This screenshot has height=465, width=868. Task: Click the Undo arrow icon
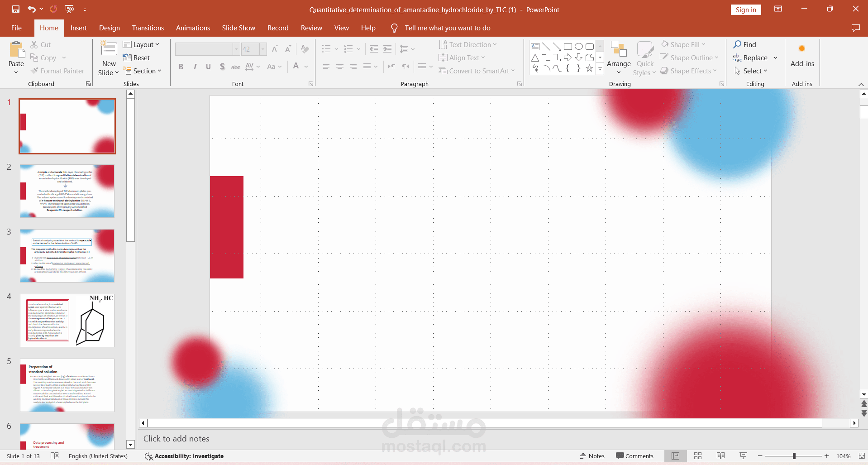(31, 9)
